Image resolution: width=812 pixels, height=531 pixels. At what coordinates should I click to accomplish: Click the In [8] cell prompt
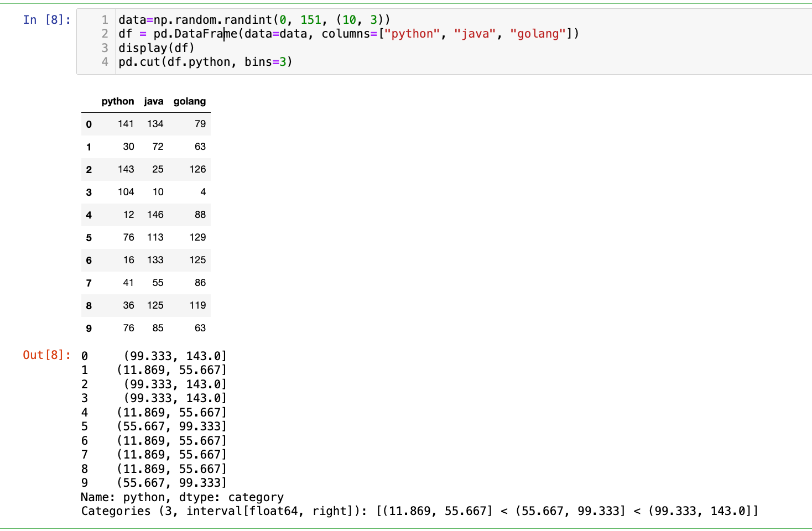(46, 20)
